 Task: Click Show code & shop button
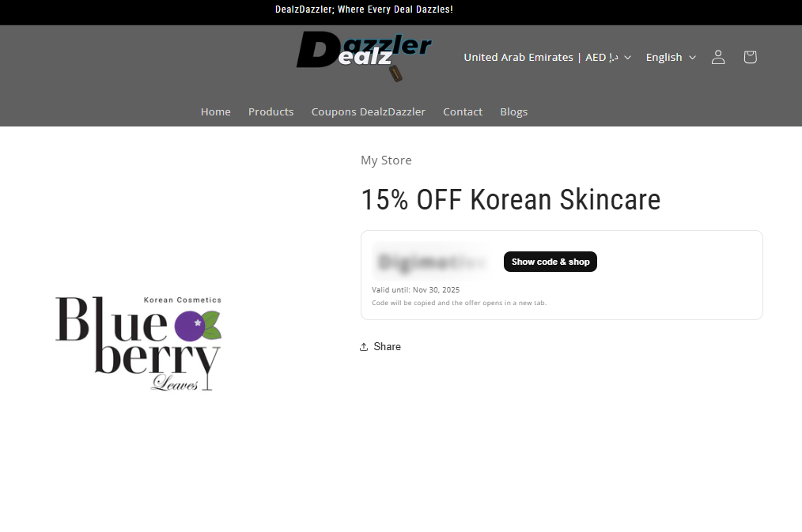pos(550,262)
